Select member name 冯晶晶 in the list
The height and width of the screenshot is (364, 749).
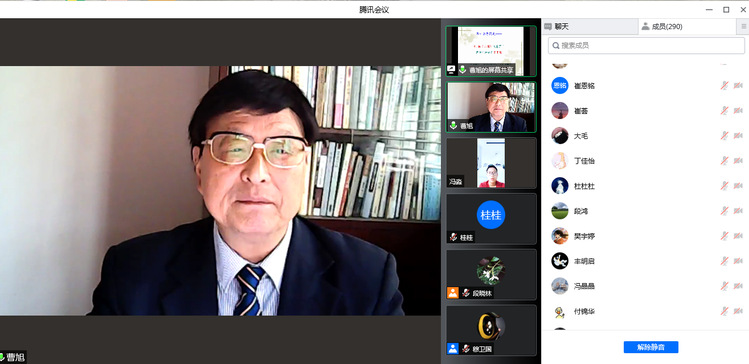[x=584, y=287]
